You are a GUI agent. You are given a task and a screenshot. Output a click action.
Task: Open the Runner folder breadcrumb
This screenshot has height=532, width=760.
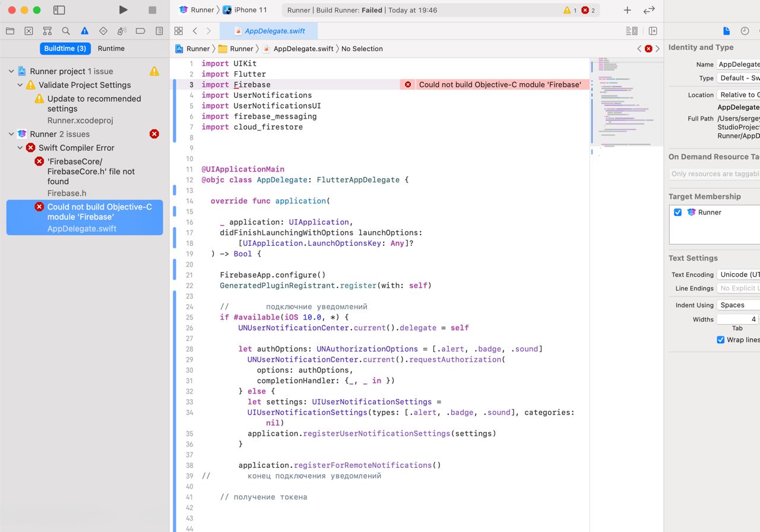click(x=236, y=49)
